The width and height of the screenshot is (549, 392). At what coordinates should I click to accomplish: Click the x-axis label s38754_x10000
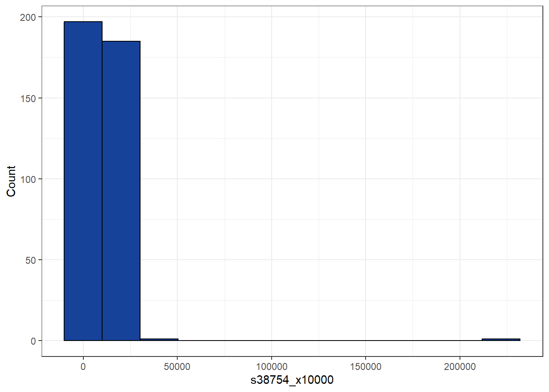pyautogui.click(x=292, y=380)
